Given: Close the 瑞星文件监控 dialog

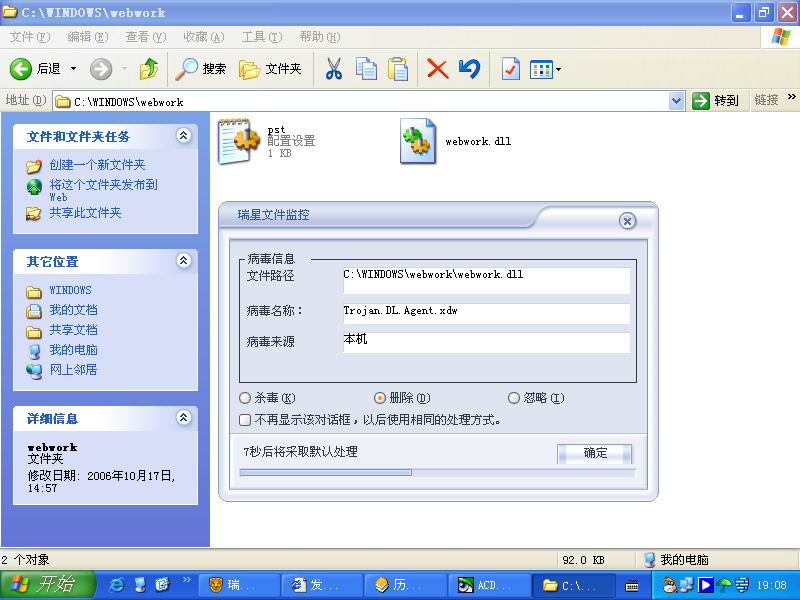Looking at the screenshot, I should pos(627,221).
